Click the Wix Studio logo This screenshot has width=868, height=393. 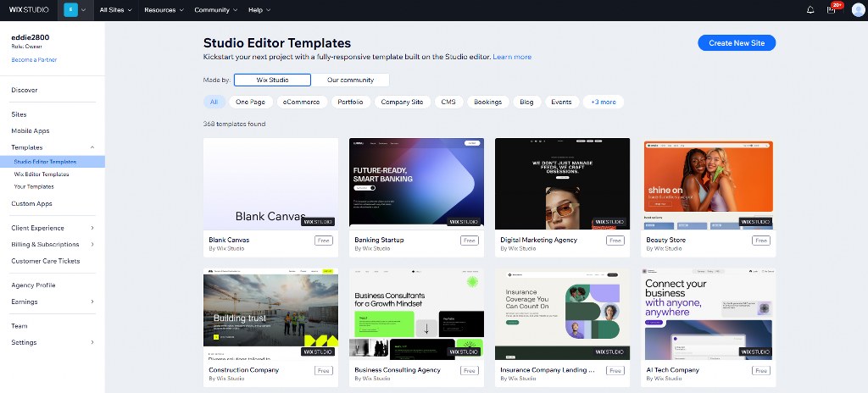coord(29,10)
